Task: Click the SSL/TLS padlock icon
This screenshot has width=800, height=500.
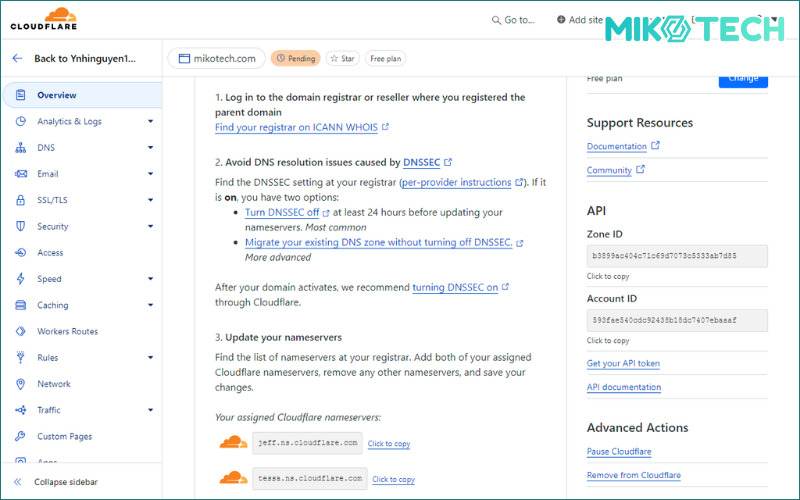Action: coord(20,200)
